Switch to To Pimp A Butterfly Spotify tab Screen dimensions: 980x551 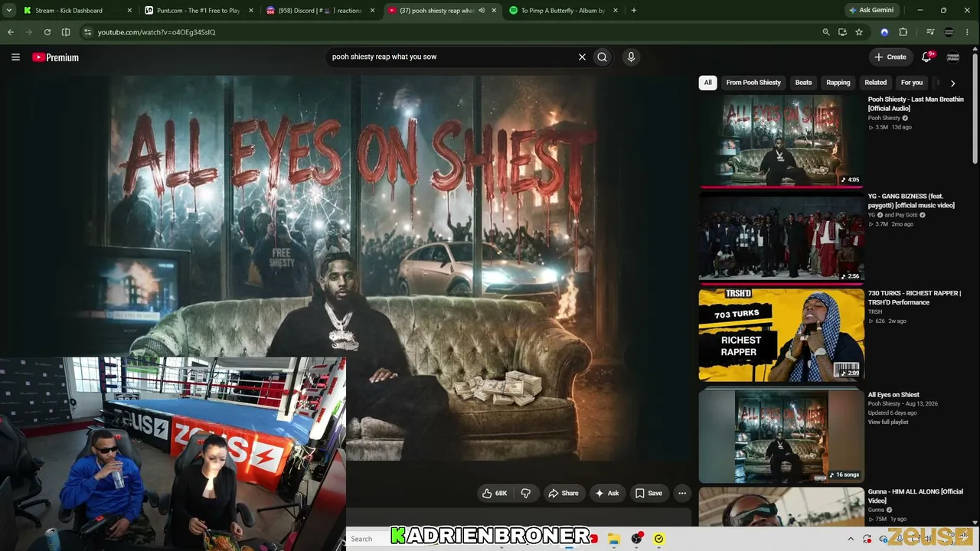[563, 11]
